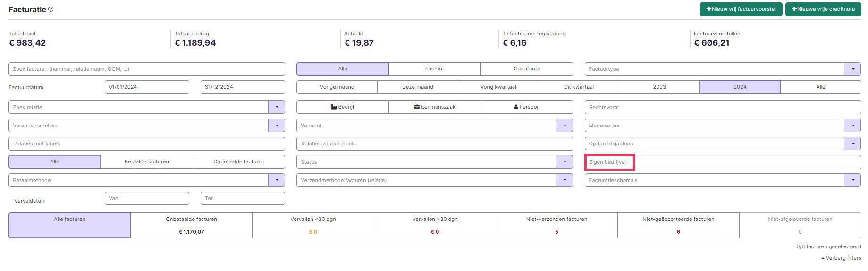Choose the Deze maand period
This screenshot has width=868, height=271.
tap(418, 87)
